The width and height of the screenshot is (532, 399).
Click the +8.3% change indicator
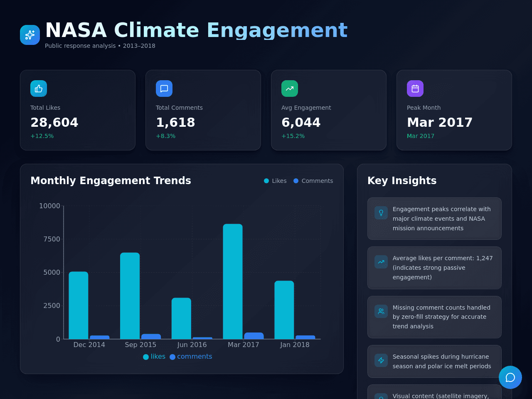(x=165, y=136)
